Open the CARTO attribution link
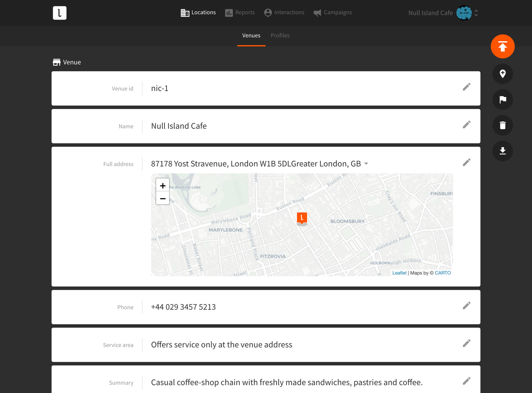The height and width of the screenshot is (393, 532). click(x=443, y=273)
